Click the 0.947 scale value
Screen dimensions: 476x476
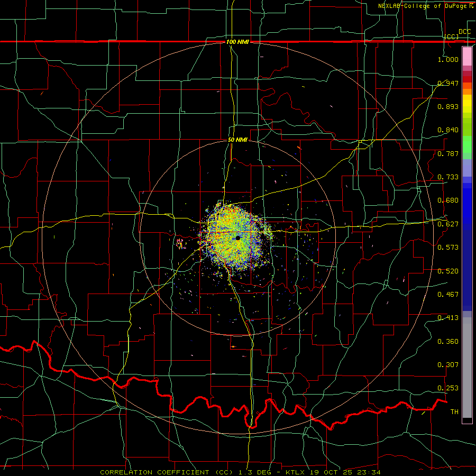448,83
